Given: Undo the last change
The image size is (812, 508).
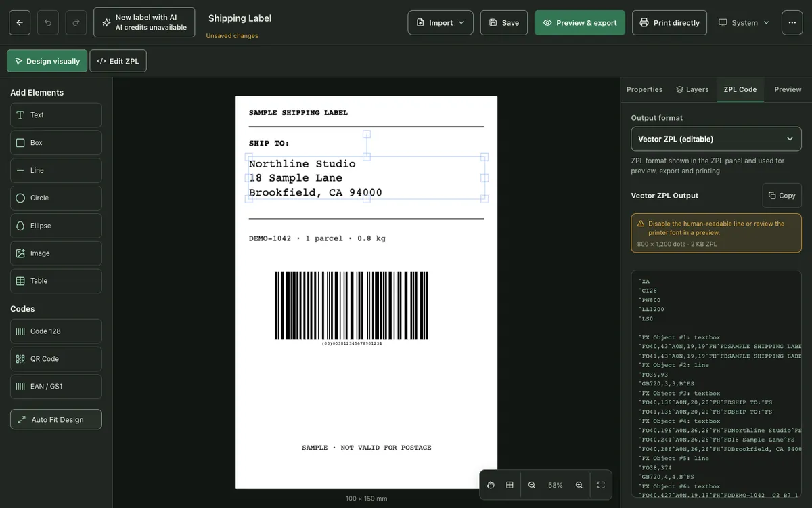Looking at the screenshot, I should click(48, 22).
